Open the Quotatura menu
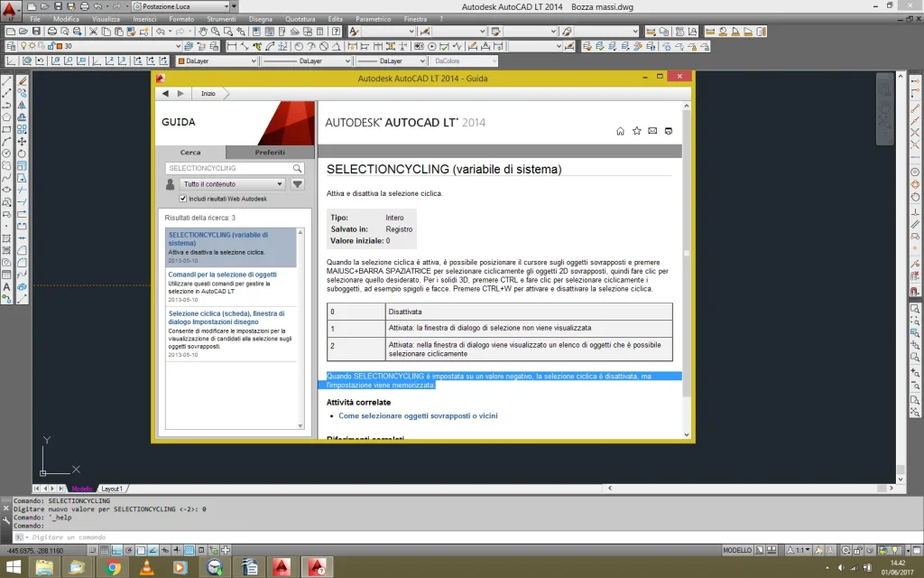Image resolution: width=924 pixels, height=578 pixels. [x=300, y=19]
